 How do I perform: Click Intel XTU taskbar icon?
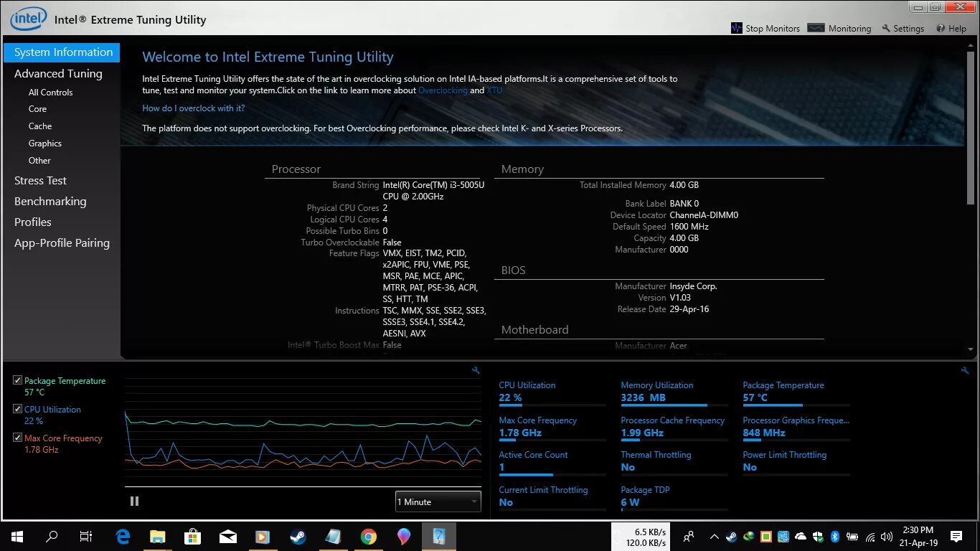[x=438, y=537]
